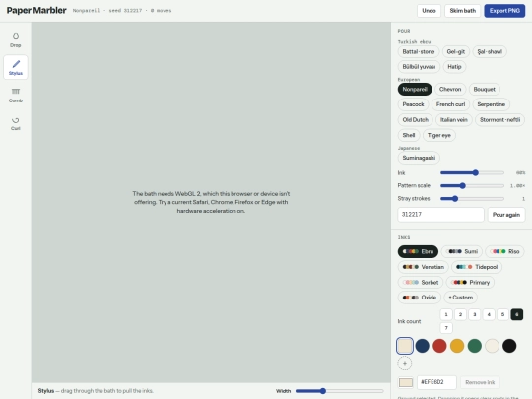This screenshot has height=399, width=532.
Task: Click the Remove ink button
Action: [480, 382]
